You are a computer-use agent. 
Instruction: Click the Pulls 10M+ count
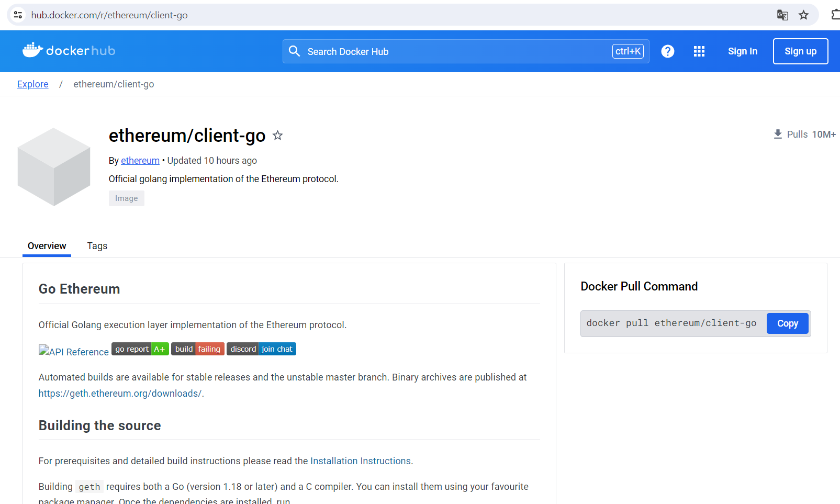tap(811, 135)
